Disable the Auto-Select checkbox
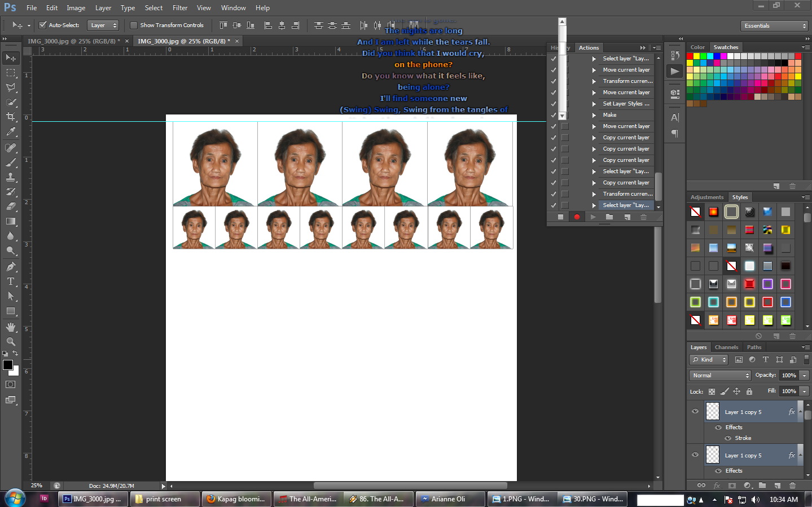Screen dimensions: 812x507 pos(42,25)
